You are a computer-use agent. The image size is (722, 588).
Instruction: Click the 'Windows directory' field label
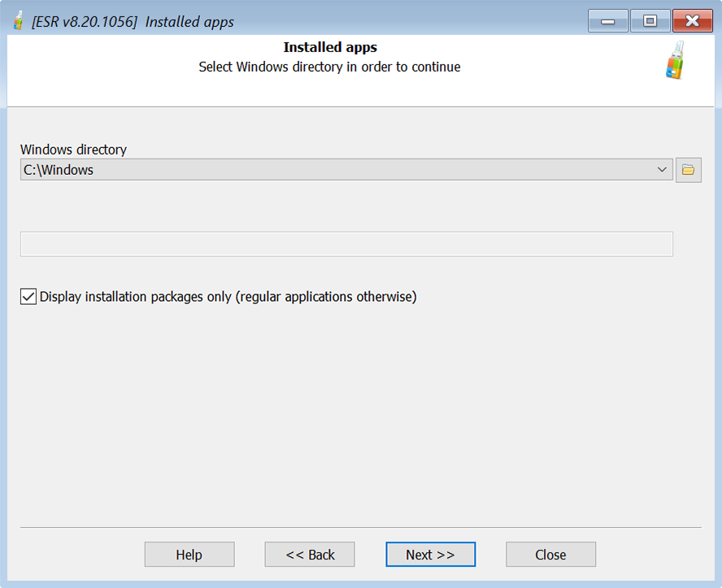click(x=73, y=150)
